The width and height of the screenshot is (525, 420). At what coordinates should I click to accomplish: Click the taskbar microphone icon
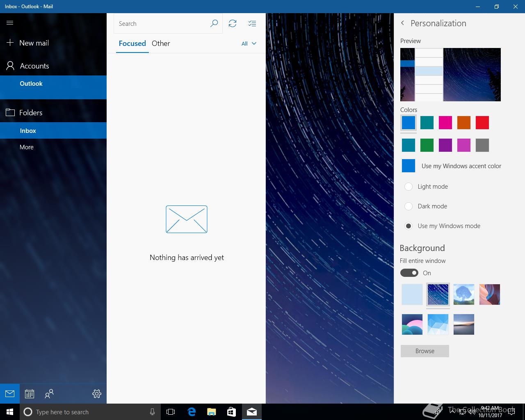pyautogui.click(x=152, y=412)
